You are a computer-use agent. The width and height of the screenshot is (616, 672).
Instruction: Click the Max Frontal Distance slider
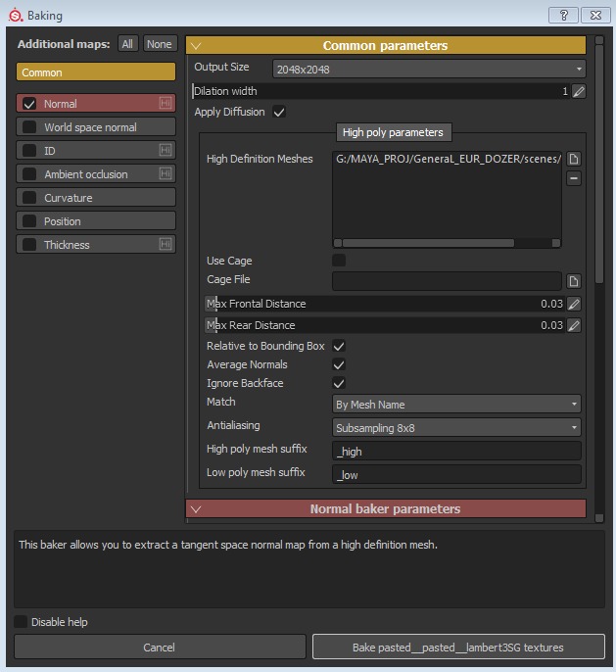(372, 305)
